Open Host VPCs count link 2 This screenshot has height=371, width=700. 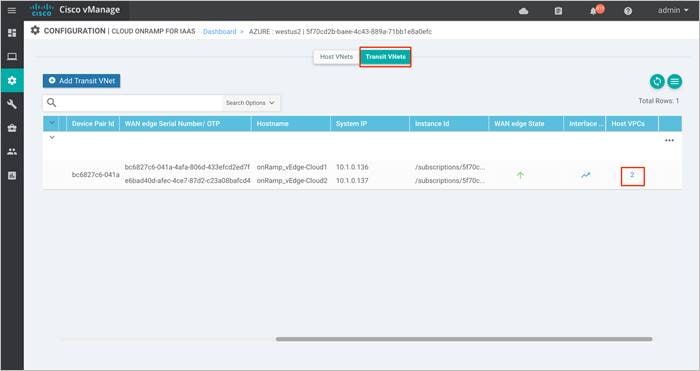tap(632, 175)
